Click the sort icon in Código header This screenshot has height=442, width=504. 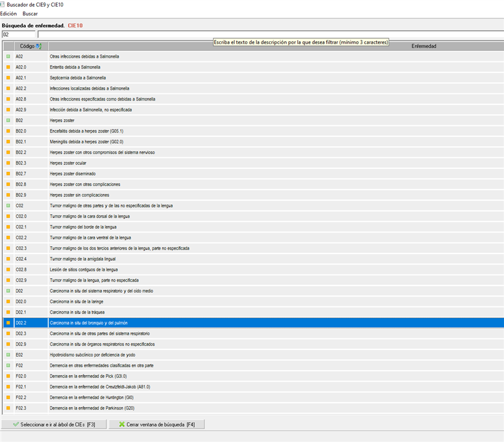pyautogui.click(x=39, y=46)
